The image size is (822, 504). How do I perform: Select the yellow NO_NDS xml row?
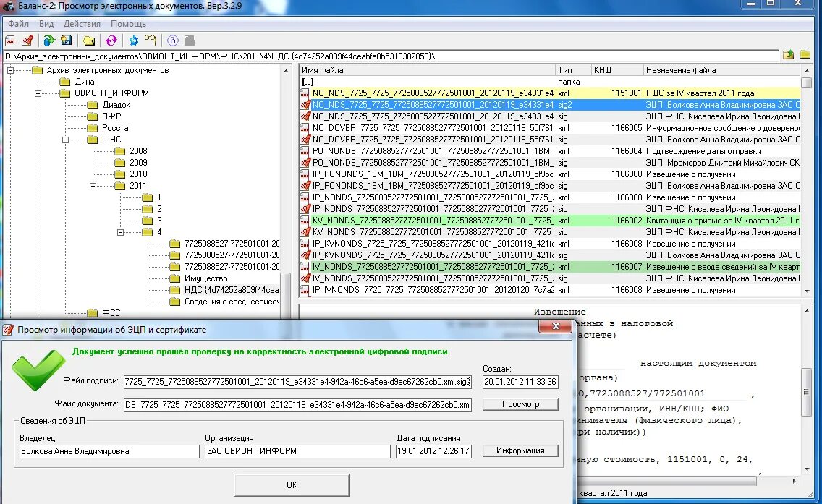pyautogui.click(x=550, y=93)
